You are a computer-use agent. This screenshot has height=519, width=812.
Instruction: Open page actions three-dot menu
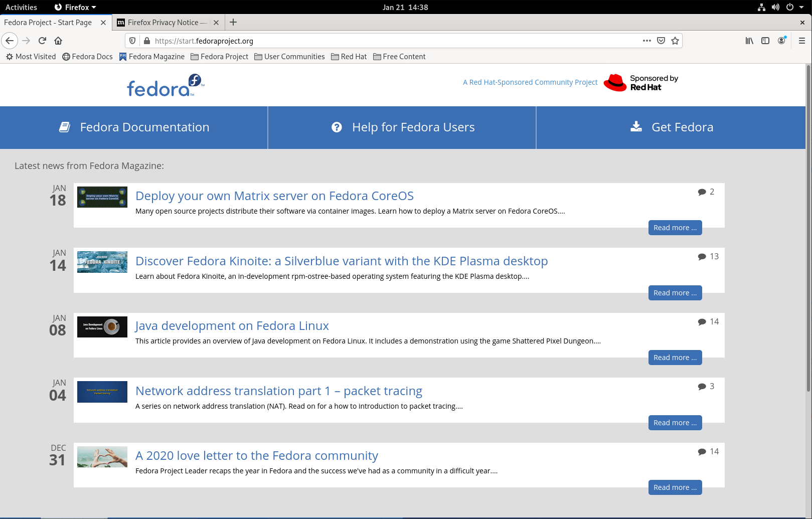647,41
